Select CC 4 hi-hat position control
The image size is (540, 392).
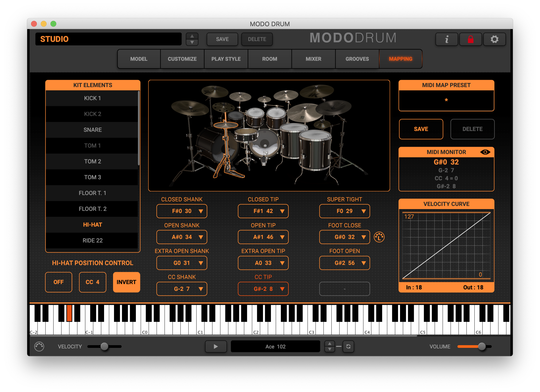click(92, 282)
